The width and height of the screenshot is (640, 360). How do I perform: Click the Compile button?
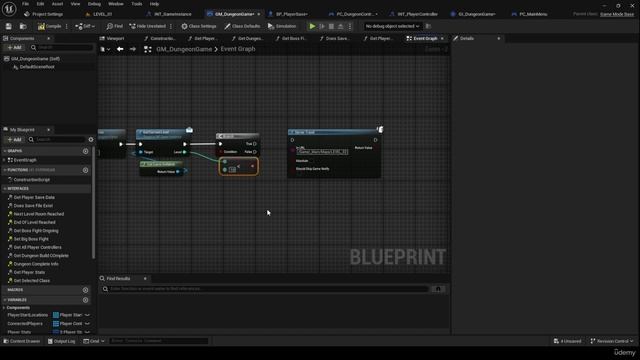[x=49, y=26]
